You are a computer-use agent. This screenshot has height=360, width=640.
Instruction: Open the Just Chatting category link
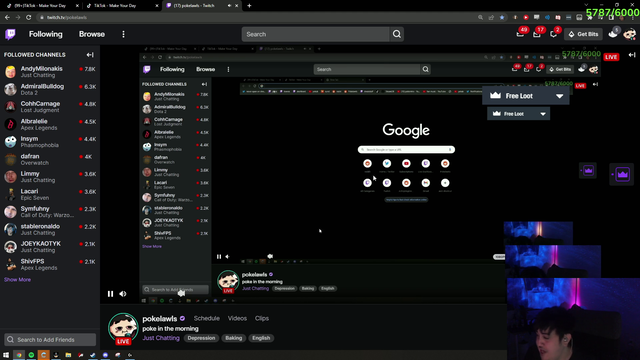[161, 338]
